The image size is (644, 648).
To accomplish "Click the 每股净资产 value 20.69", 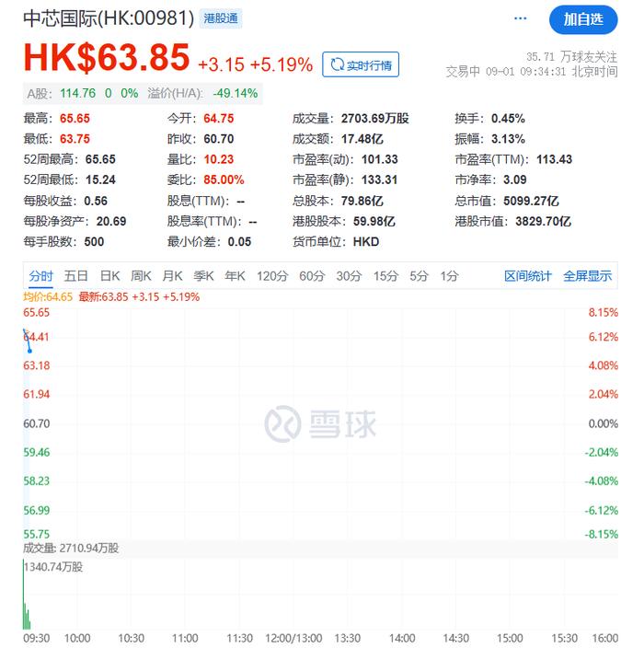I will point(111,222).
